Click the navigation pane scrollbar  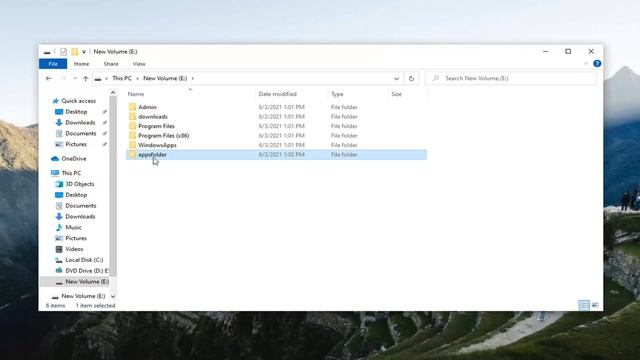click(x=113, y=187)
